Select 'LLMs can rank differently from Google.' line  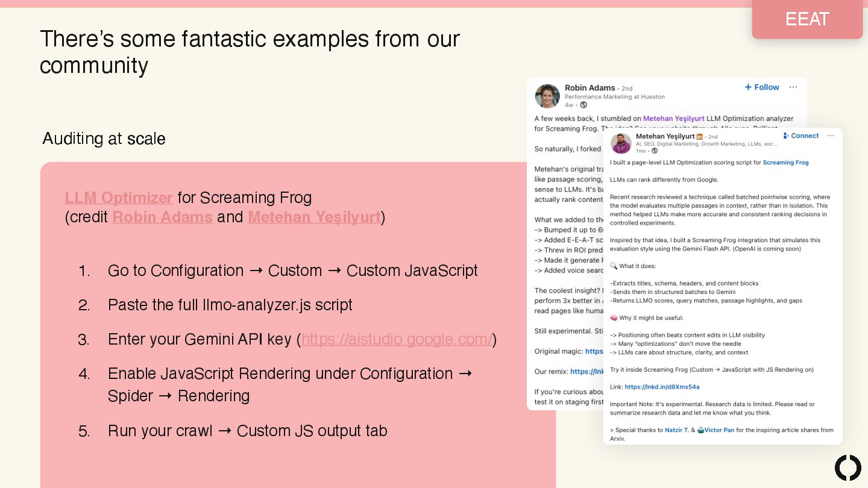click(x=664, y=180)
